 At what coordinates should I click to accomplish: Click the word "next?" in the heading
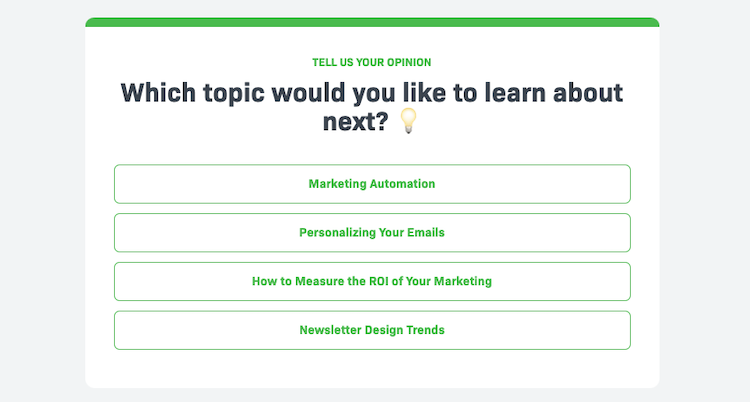(357, 123)
